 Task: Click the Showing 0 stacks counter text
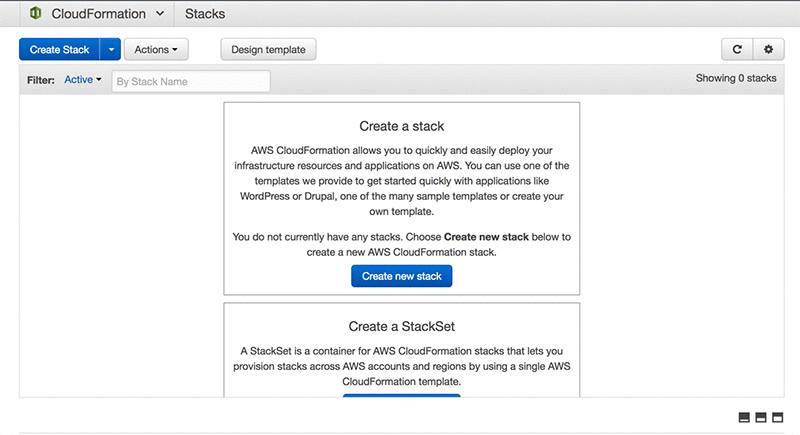click(735, 77)
